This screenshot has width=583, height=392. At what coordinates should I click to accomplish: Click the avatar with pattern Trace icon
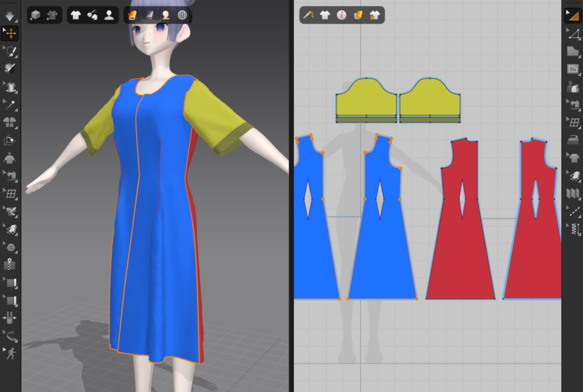tap(573, 87)
